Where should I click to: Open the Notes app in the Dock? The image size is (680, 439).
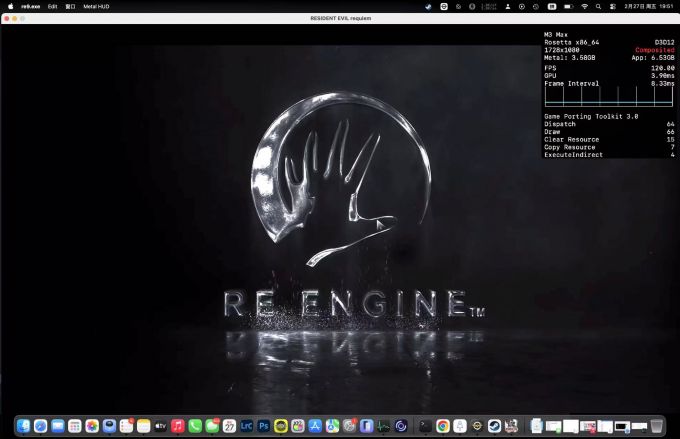[x=144, y=426]
